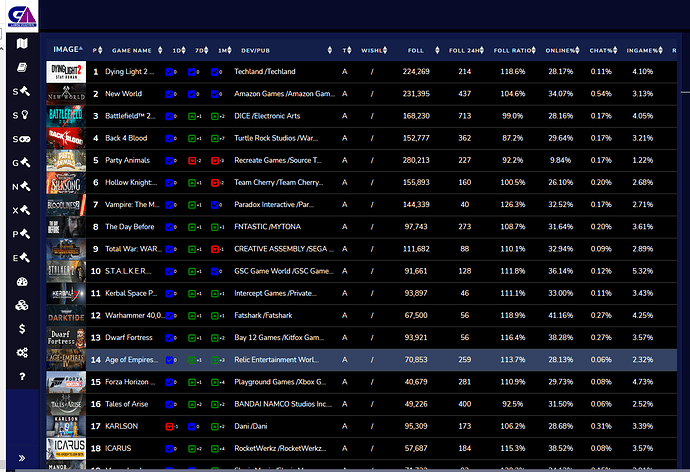
Task: Sort by IMAGE column header
Action: click(67, 49)
